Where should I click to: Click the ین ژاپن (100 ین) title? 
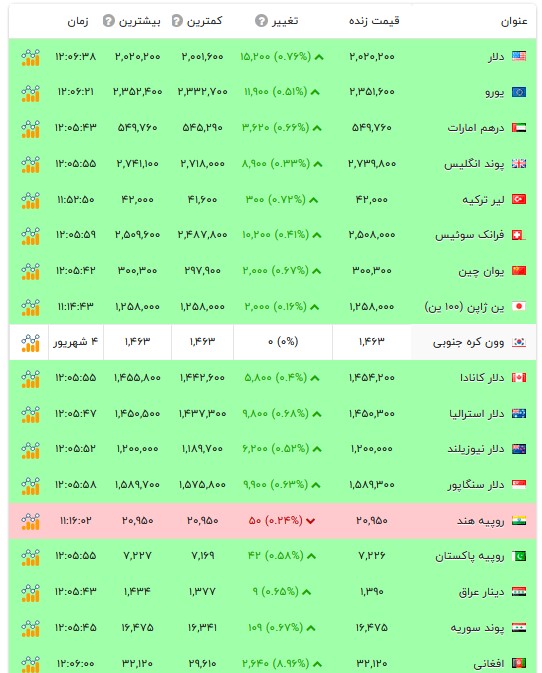click(464, 307)
